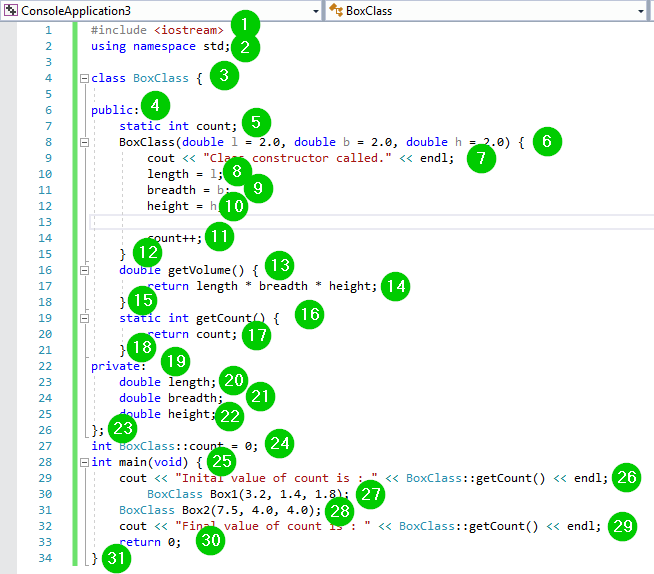This screenshot has height=574, width=654.
Task: Click the BoxClass class icon in navigation bar
Action: click(336, 11)
